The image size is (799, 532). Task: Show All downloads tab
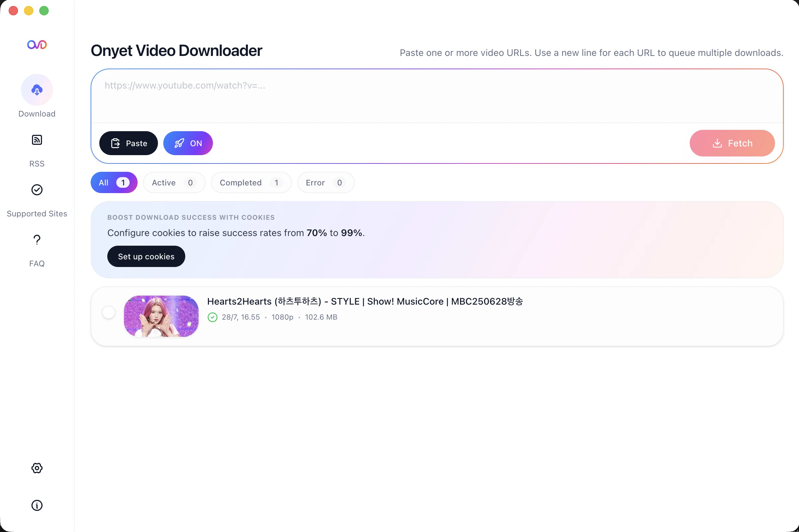coord(114,182)
